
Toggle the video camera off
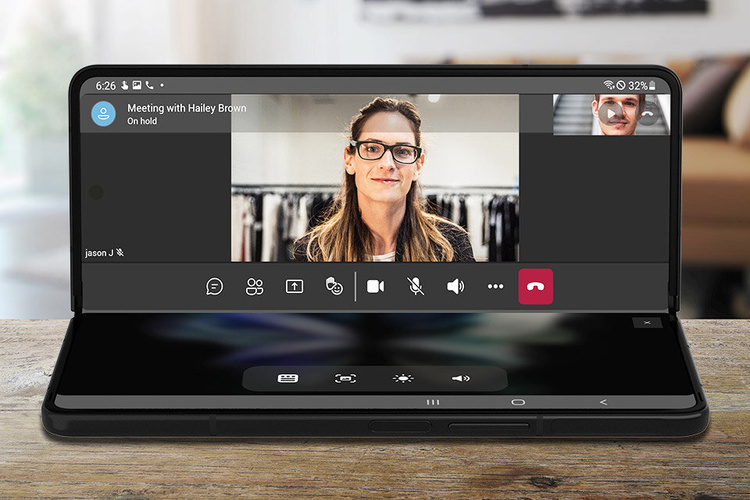click(x=375, y=287)
